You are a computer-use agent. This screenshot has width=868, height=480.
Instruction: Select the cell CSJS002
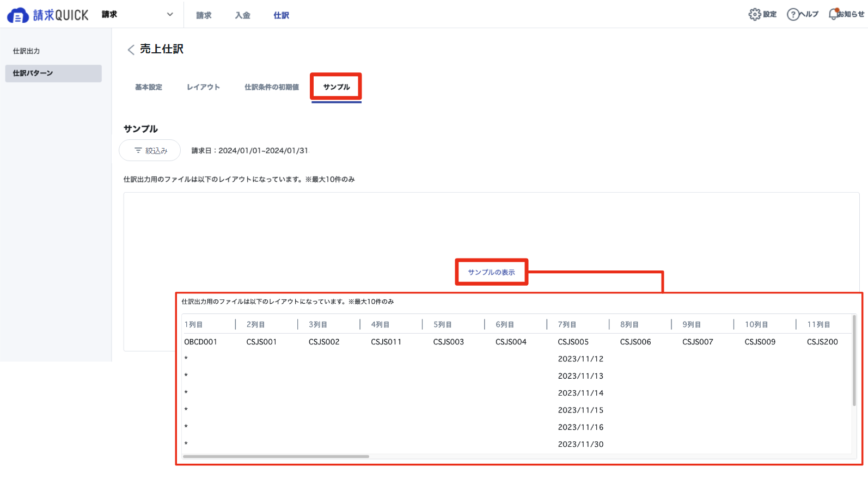[x=324, y=342]
